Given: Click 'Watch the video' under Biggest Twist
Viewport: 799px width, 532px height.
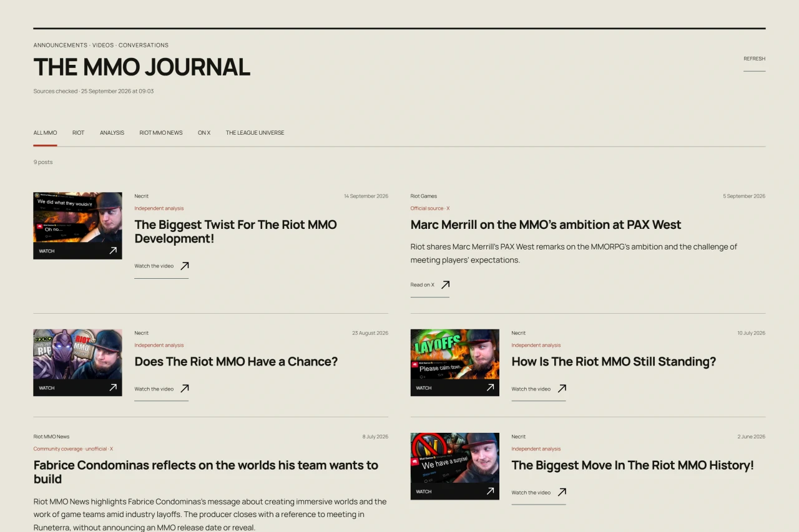Looking at the screenshot, I should (x=161, y=266).
